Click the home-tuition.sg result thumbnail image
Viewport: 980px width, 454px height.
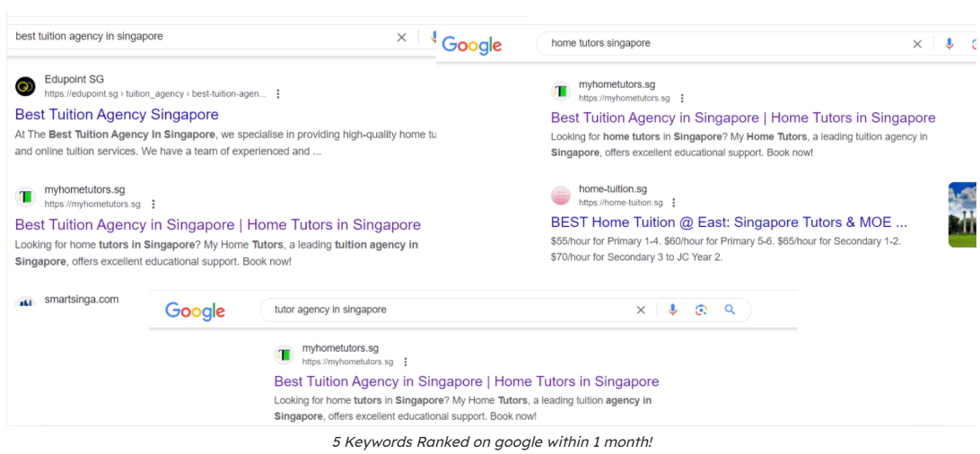point(963,214)
